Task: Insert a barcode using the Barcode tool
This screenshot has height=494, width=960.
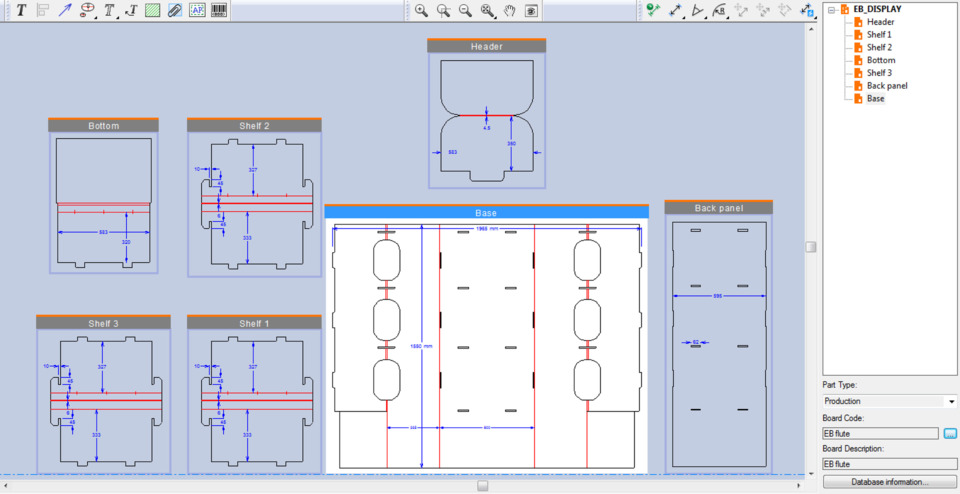Action: 218,10
